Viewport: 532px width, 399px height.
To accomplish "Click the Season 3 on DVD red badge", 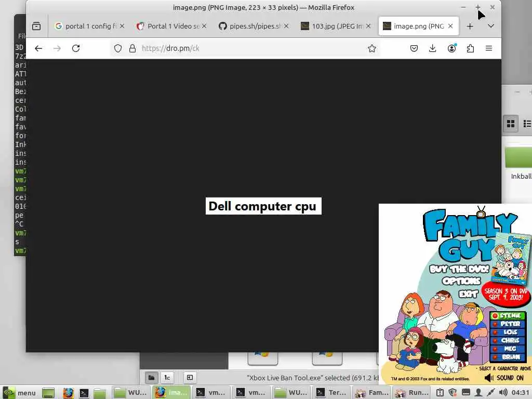I will 506,294.
